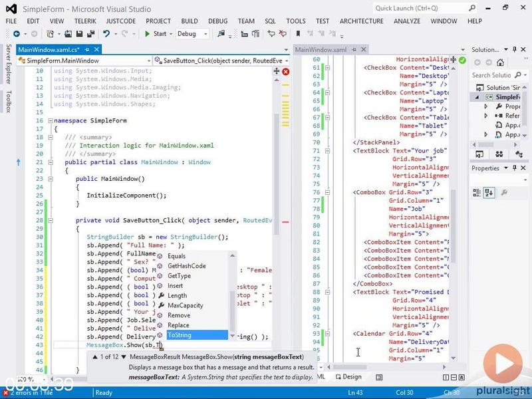Open the BUILD menu
The height and width of the screenshot is (399, 532).
pyautogui.click(x=190, y=21)
